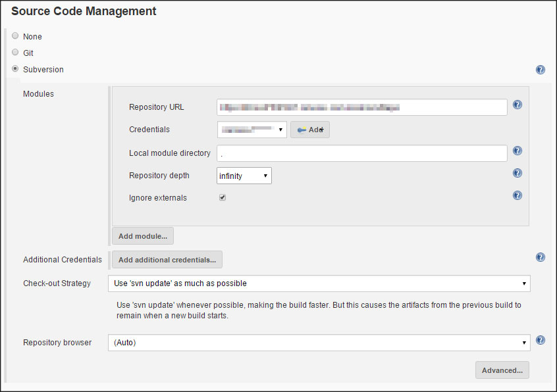Screen dimensions: 557x392
Task: Open help icon for Additional Credentials
Action: click(541, 257)
